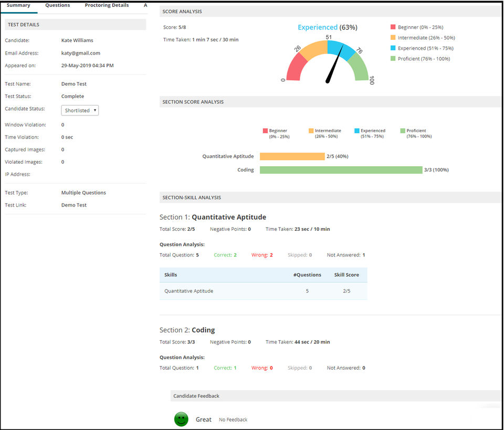This screenshot has height=430, width=504.
Task: Click the blue Experienced swatch in section legend
Action: click(357, 131)
